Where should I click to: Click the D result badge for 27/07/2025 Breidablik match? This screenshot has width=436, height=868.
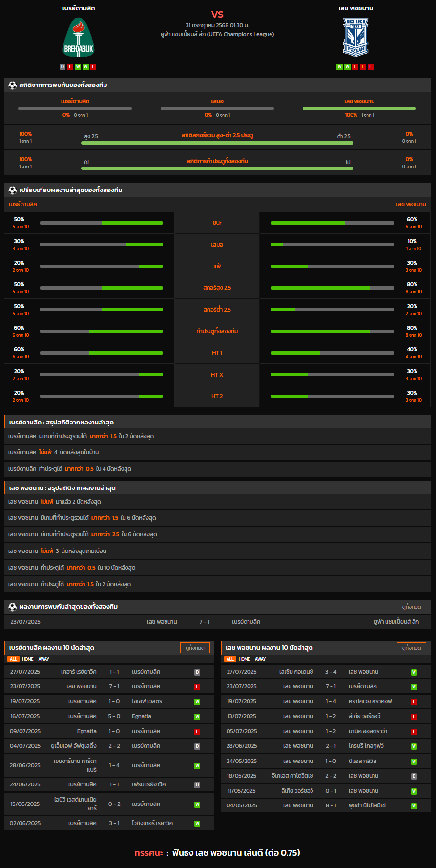point(197,672)
